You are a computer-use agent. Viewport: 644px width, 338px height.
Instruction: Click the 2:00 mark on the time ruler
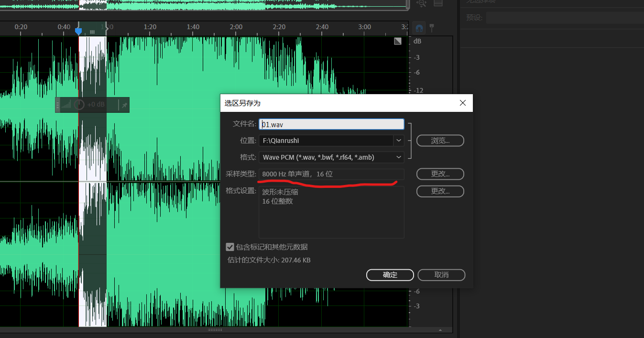236,27
